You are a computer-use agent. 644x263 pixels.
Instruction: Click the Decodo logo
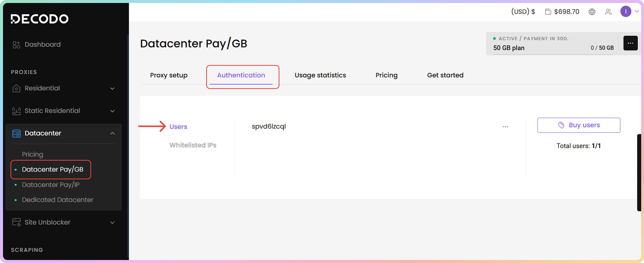pyautogui.click(x=39, y=19)
